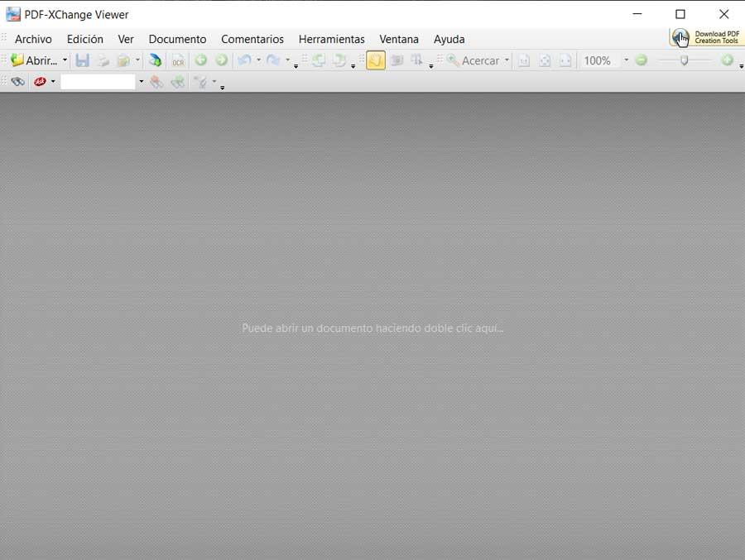
Task: Open the Documento menu
Action: point(177,40)
